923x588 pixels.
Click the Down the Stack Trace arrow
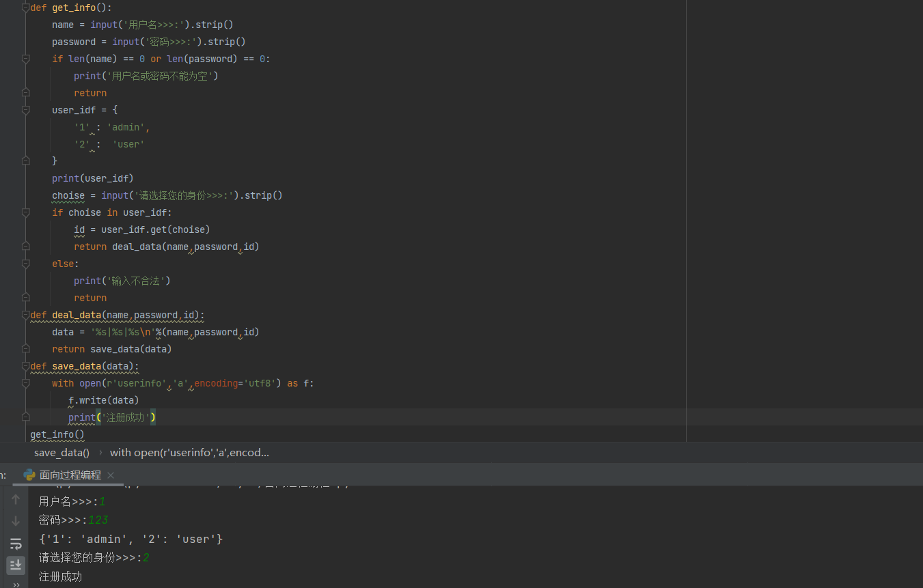pos(16,522)
